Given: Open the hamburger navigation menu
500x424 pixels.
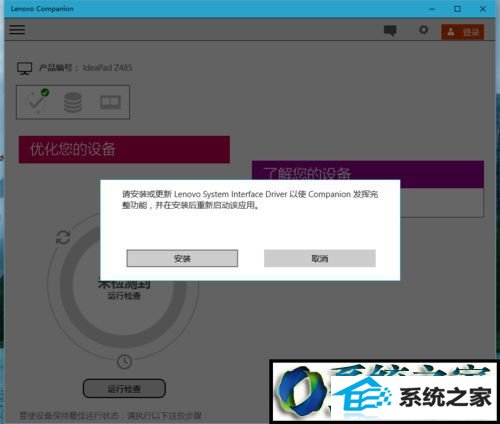Looking at the screenshot, I should click(x=17, y=29).
